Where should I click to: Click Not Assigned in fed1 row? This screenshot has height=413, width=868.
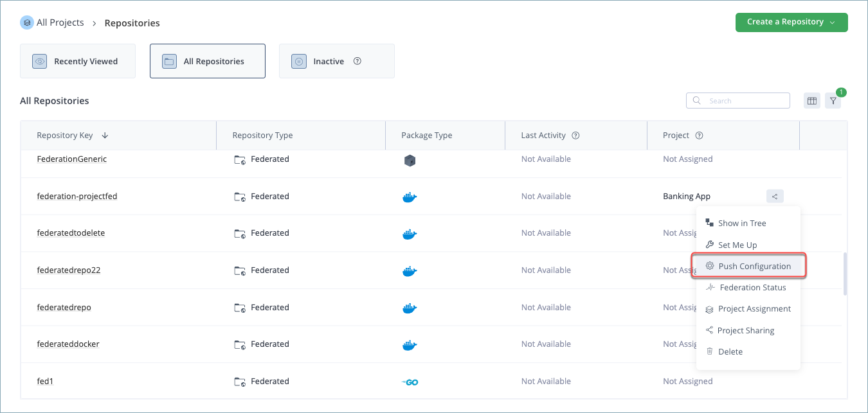coord(687,381)
